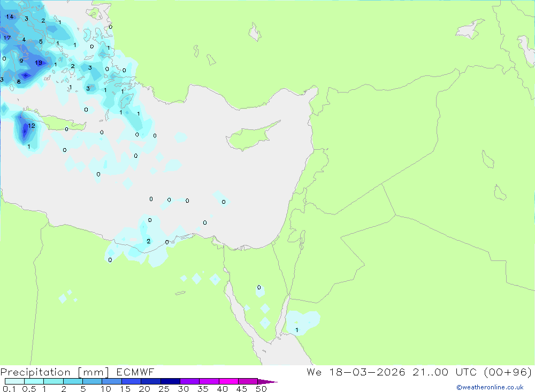Image resolution: width=535 pixels, height=392 pixels.
Task: Click the 'We' weekday label
Action: (x=314, y=372)
